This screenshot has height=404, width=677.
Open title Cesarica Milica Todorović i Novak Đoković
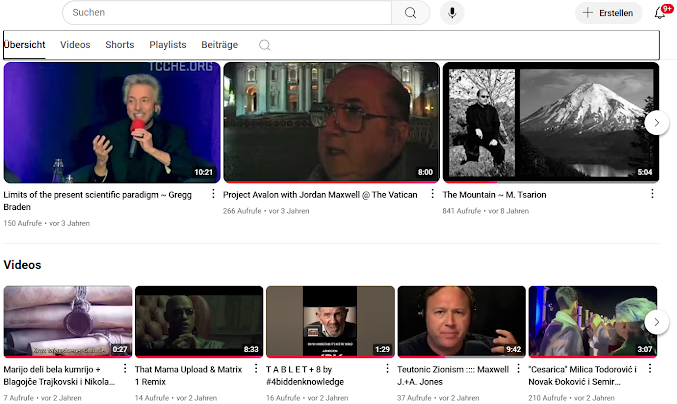pyautogui.click(x=582, y=376)
